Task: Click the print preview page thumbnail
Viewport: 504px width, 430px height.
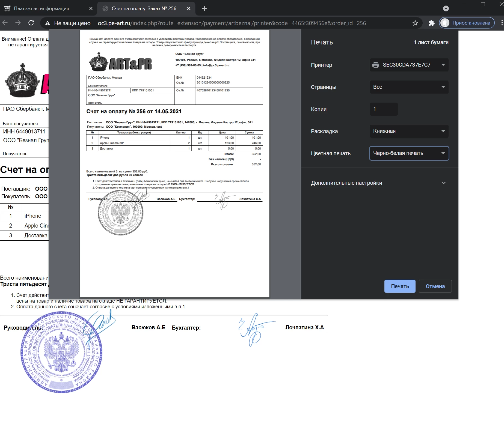Action: (x=174, y=164)
